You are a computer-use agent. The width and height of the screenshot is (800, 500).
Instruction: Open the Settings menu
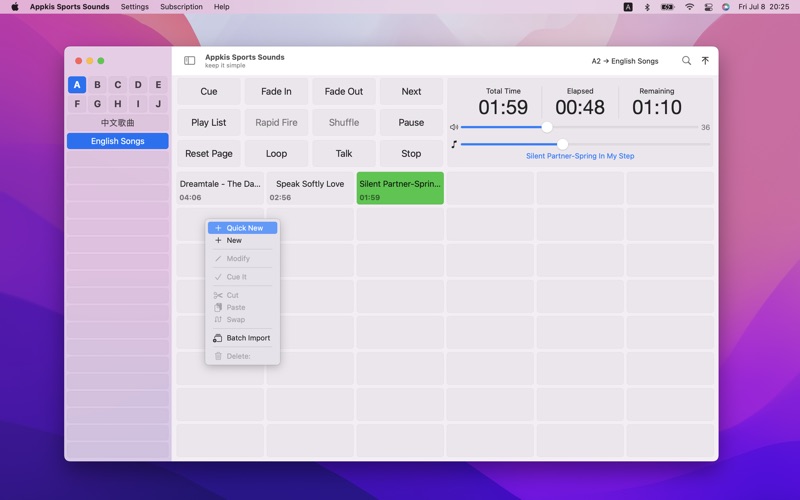(x=135, y=7)
